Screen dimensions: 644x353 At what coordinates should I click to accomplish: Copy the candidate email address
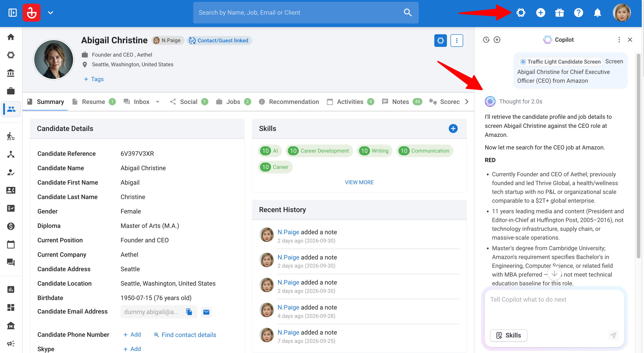tap(189, 312)
